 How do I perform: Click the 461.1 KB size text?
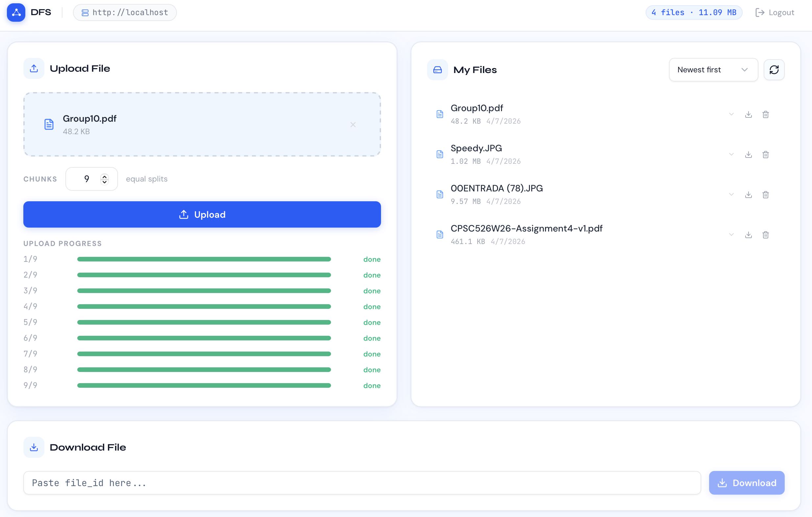tap(468, 241)
